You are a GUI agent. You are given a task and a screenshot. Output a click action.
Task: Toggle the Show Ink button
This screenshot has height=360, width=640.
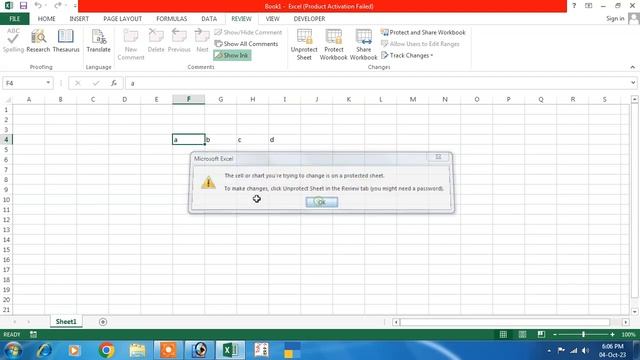(x=232, y=55)
